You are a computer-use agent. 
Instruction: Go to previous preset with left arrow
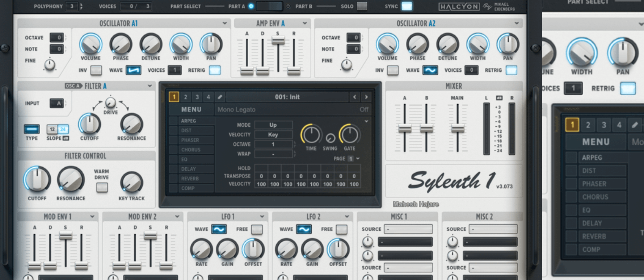[x=354, y=97]
